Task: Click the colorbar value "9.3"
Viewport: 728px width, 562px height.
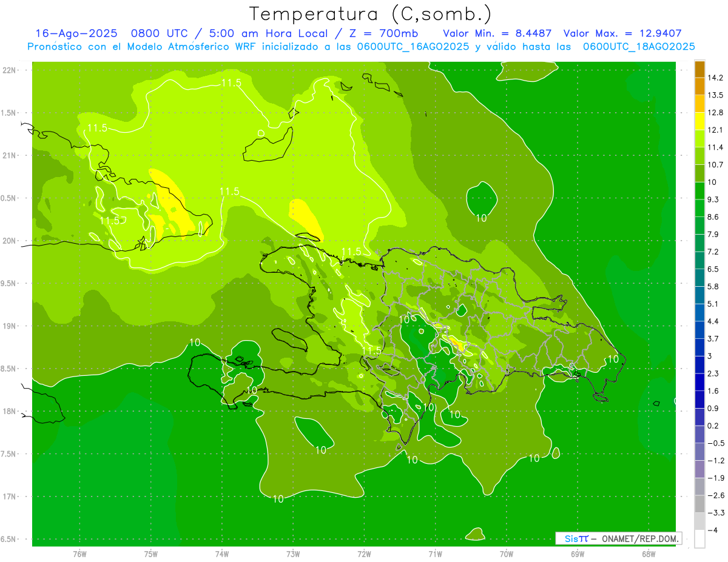Action: tap(713, 199)
